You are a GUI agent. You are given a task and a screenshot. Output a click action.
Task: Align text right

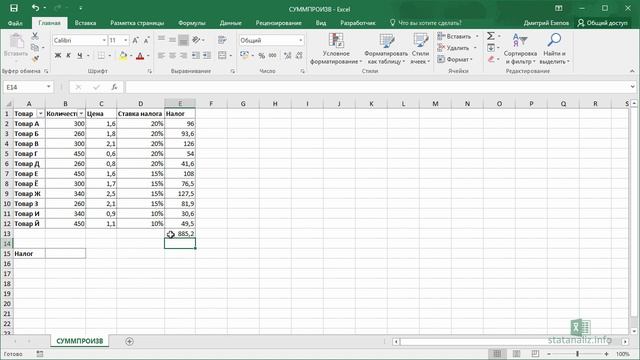point(183,56)
